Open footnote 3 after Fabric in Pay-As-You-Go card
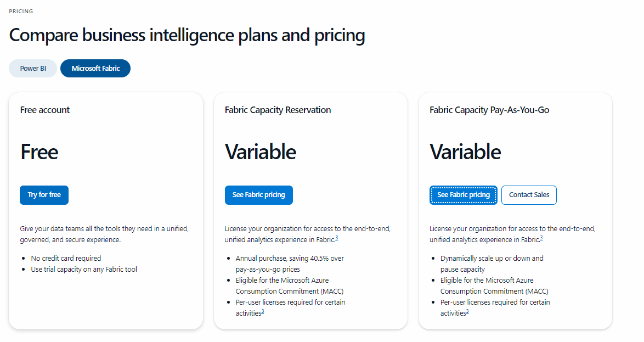 (541, 238)
